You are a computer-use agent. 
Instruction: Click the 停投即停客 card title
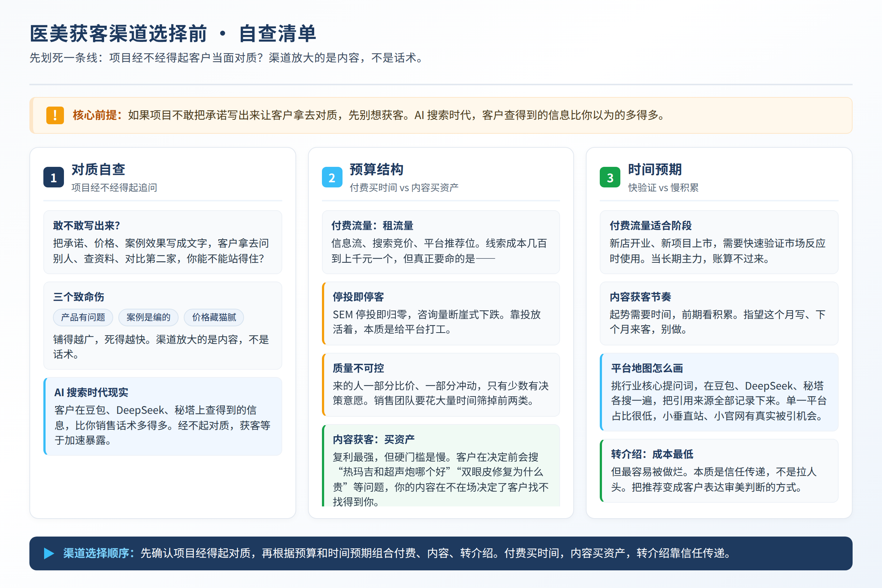[x=359, y=297]
